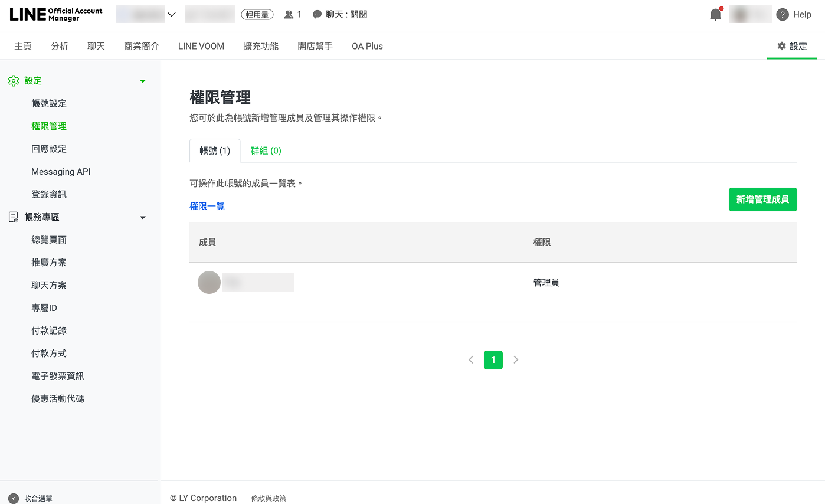The width and height of the screenshot is (825, 504).
Task: Click the 帳務專區 billing document icon
Action: (14, 217)
